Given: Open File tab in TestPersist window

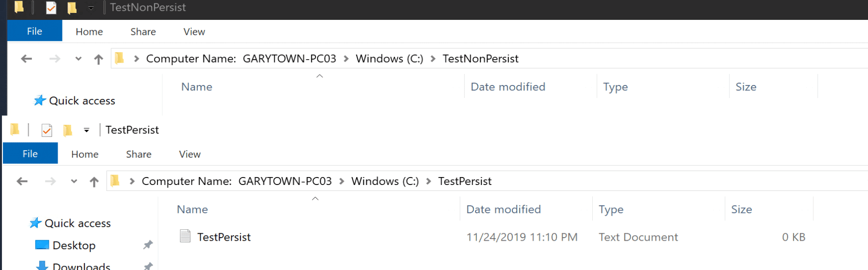Looking at the screenshot, I should pos(30,154).
